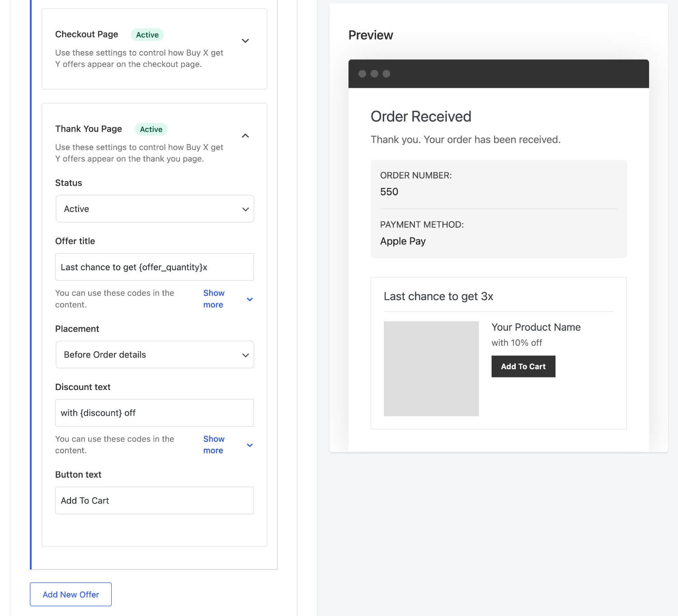Expand codes chevron below Discount text
The height and width of the screenshot is (616, 678).
click(x=250, y=445)
